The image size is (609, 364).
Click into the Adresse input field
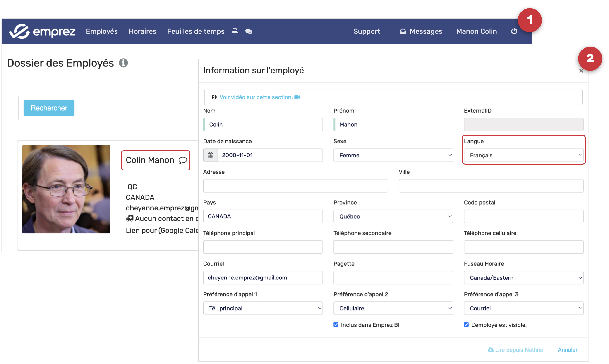[295, 186]
